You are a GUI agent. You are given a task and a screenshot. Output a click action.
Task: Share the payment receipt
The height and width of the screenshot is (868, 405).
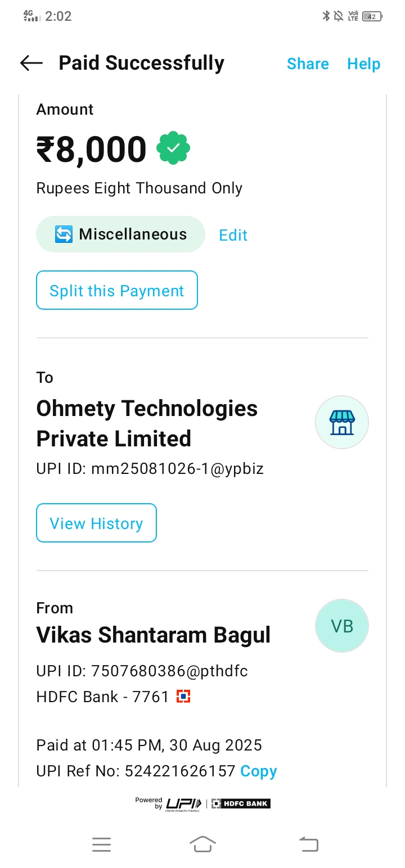308,64
